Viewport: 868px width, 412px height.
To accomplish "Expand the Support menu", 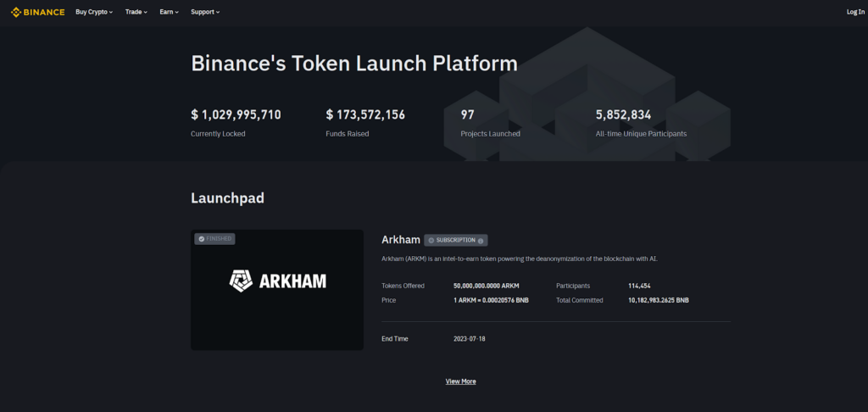I will 205,12.
